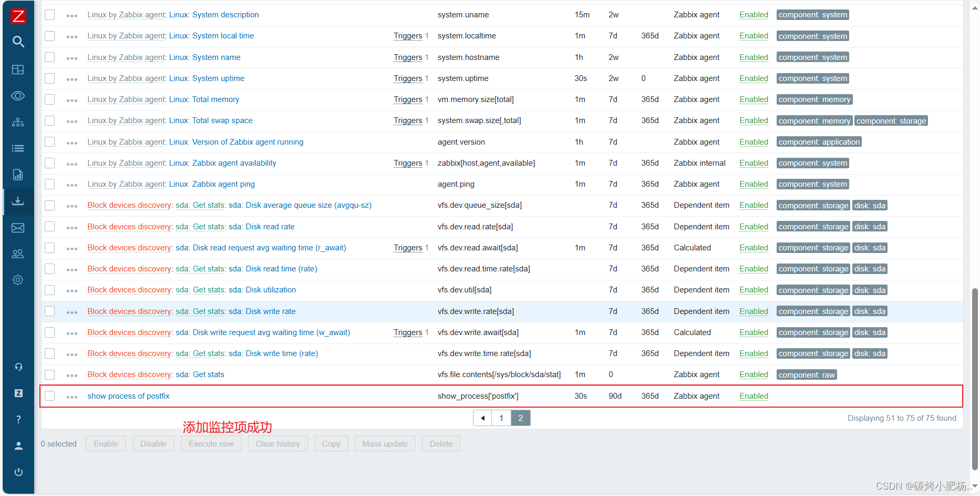Viewport: 980px width, 496px height.
Task: Open item show process of postfix
Action: 128,396
